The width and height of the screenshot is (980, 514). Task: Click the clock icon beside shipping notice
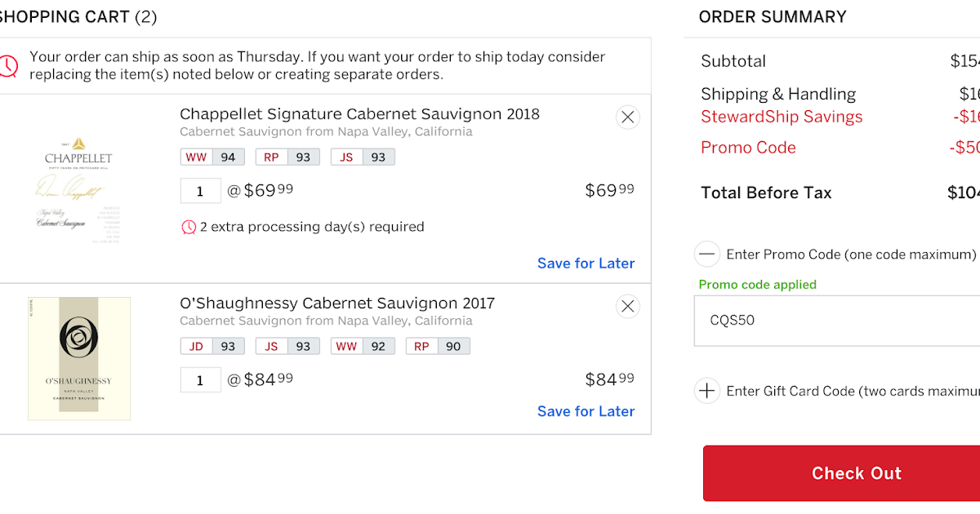coord(8,65)
